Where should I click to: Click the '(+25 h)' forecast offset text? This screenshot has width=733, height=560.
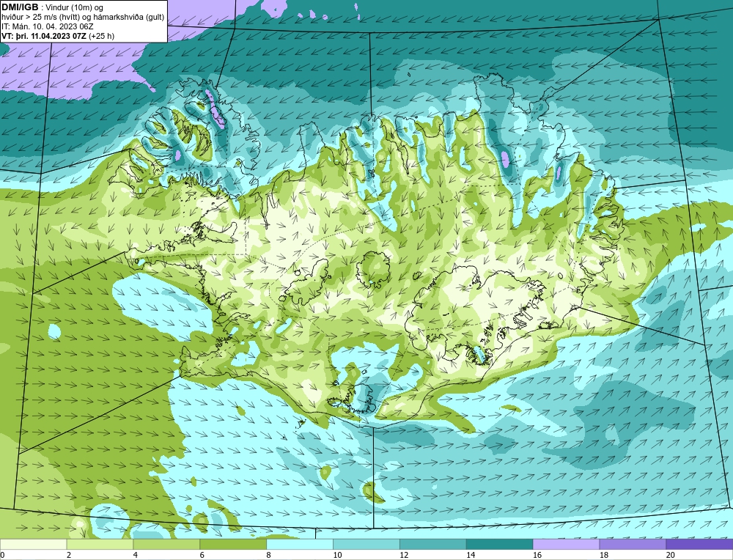(101, 36)
